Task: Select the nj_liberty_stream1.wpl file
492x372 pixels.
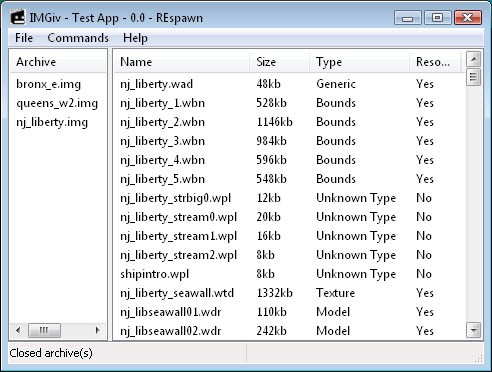Action: click(178, 236)
